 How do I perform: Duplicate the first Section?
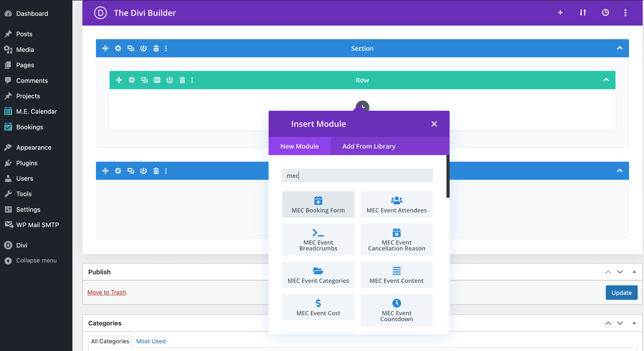click(131, 48)
